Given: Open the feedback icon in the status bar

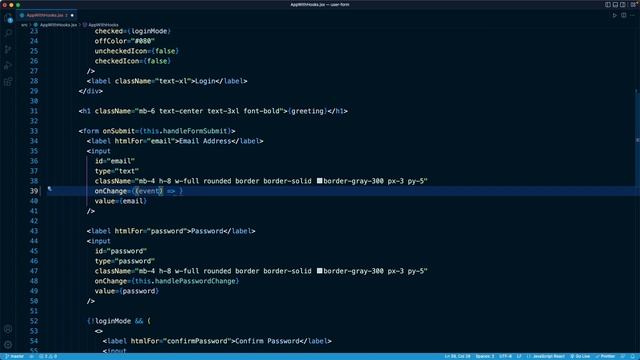Looking at the screenshot, I should pos(623,356).
